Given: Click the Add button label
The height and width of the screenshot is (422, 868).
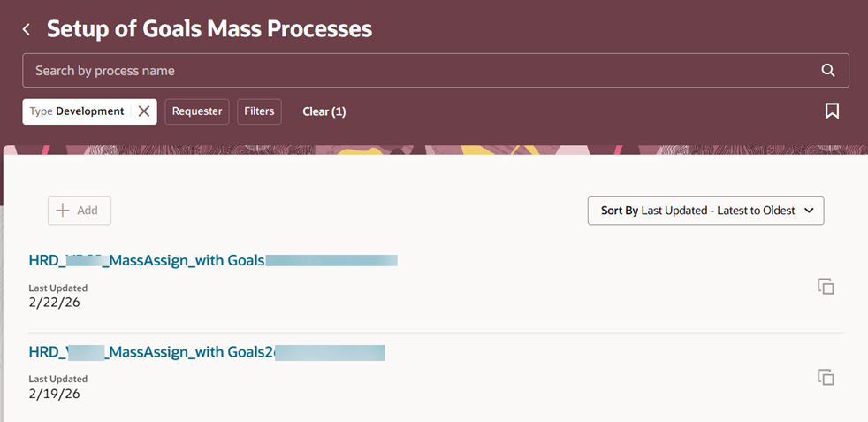Looking at the screenshot, I should pos(88,211).
